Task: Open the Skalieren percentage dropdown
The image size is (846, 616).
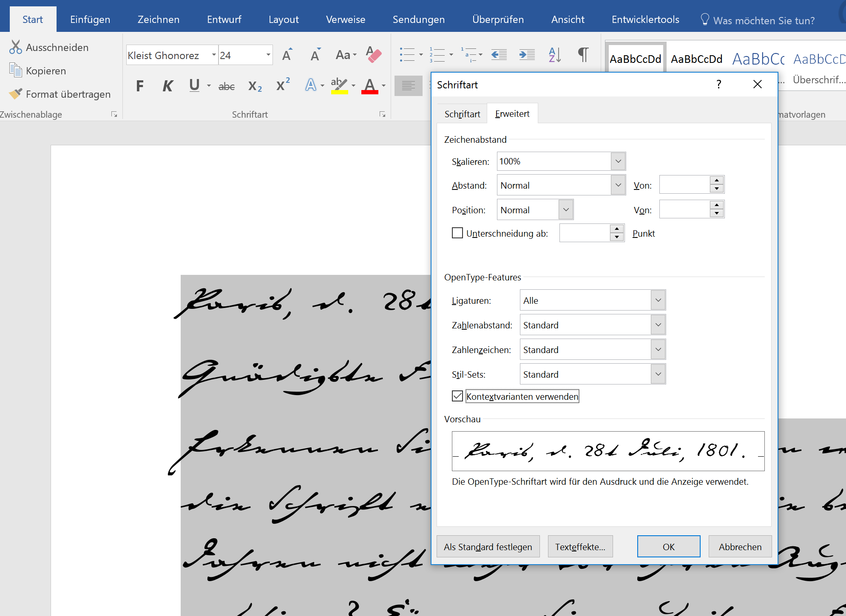Action: click(618, 161)
